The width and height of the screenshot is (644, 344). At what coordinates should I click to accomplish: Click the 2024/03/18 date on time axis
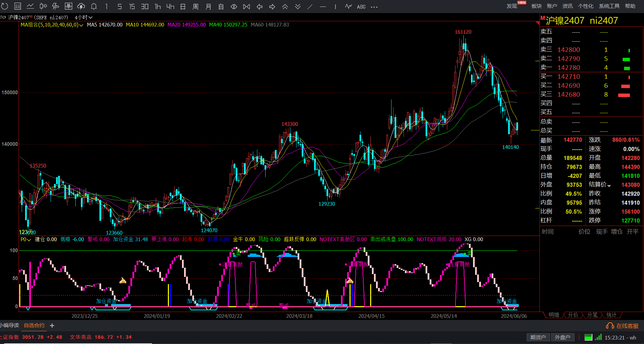(299, 316)
